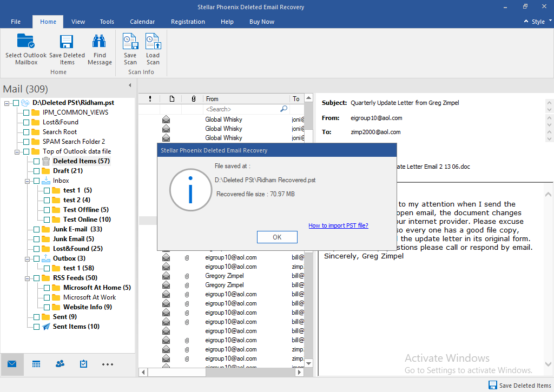Check the Outbox (3) checkbox
Screen dimensions: 554x392
(36, 258)
